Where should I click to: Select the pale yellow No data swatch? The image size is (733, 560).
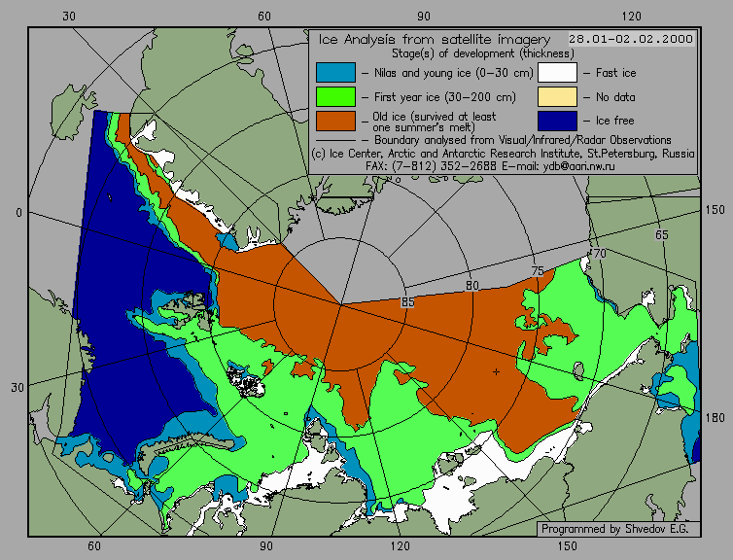(557, 97)
